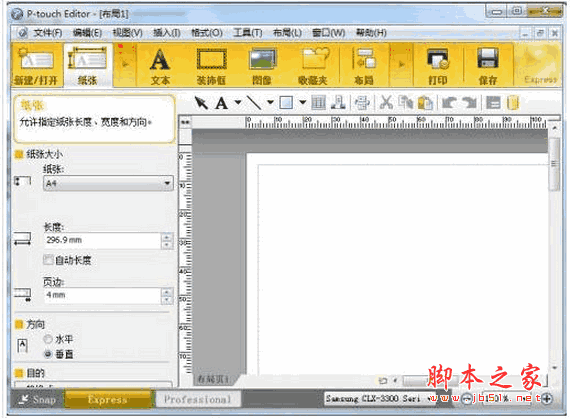Switch to Snap mode
This screenshot has height=419, width=570.
point(37,399)
